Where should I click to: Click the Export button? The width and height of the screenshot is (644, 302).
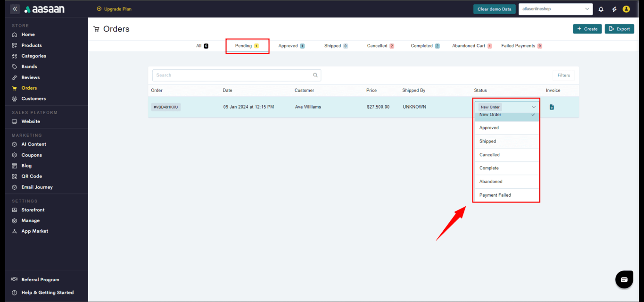point(619,29)
